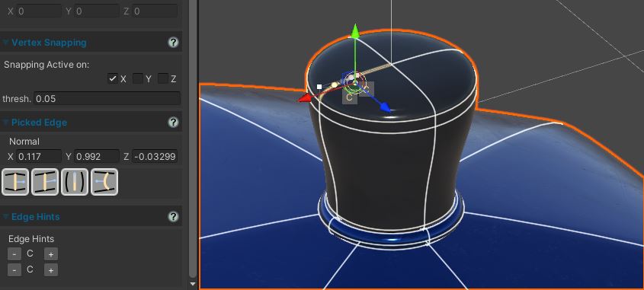Click plus button on second edge hint
Image resolution: width=644 pixels, height=290 pixels.
tap(51, 270)
